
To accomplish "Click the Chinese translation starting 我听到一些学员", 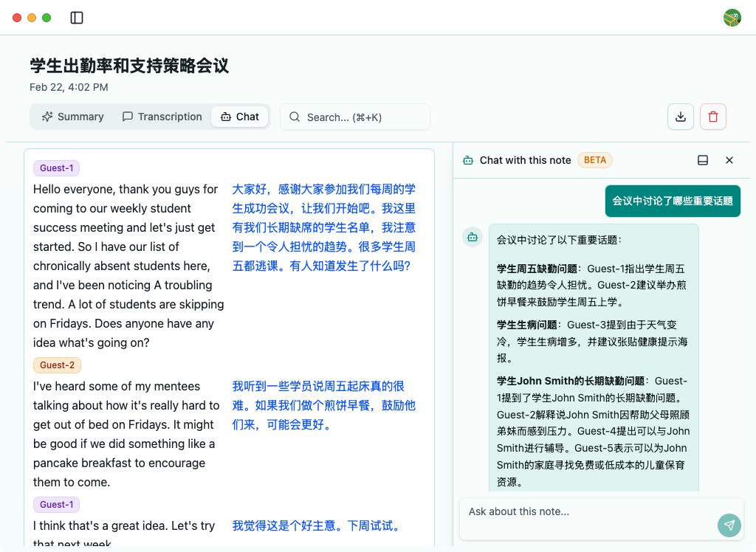I will pyautogui.click(x=324, y=405).
